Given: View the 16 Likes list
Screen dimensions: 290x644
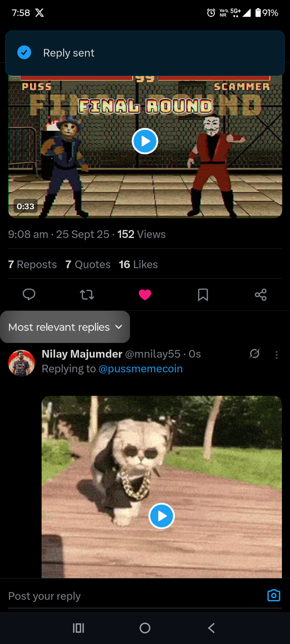Looking at the screenshot, I should pos(138,265).
